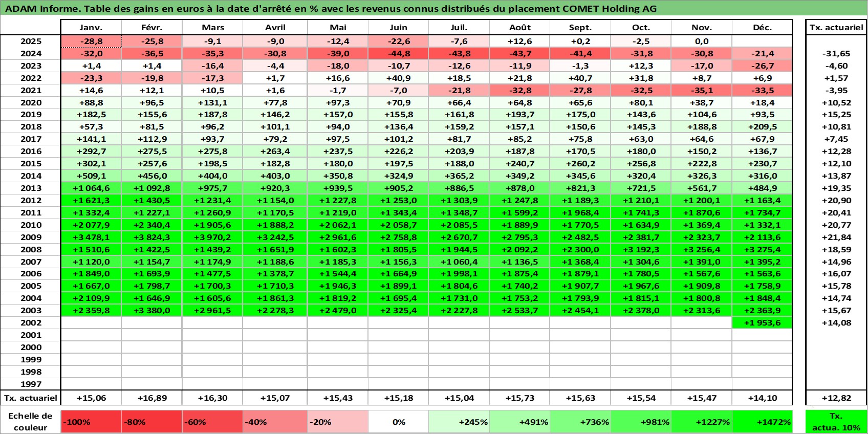Image resolution: width=868 pixels, height=434 pixels.
Task: Click the 'Nov.' column header
Action: [702, 28]
